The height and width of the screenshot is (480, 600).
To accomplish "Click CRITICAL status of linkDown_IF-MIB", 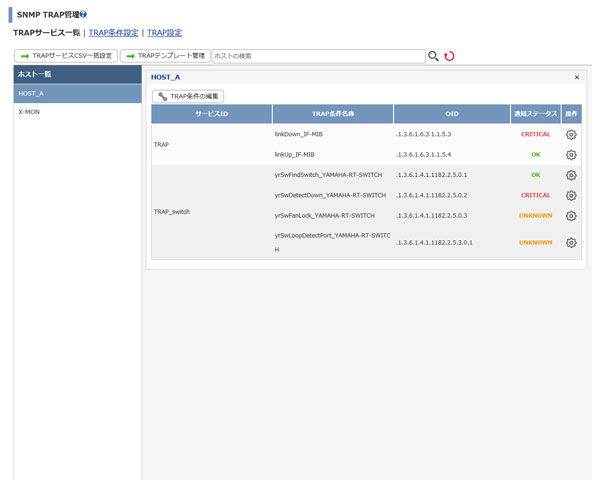I will 535,134.
